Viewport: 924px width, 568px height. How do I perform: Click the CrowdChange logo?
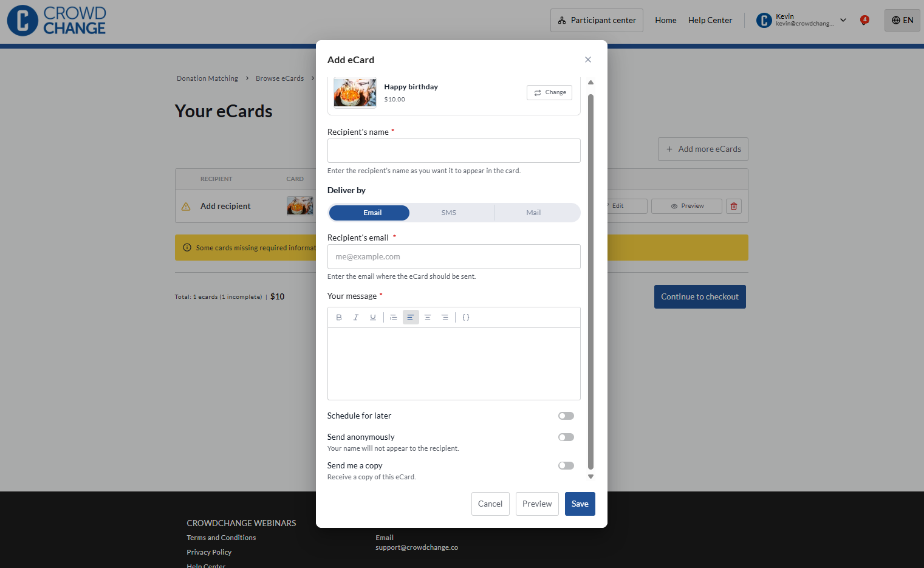pos(56,21)
